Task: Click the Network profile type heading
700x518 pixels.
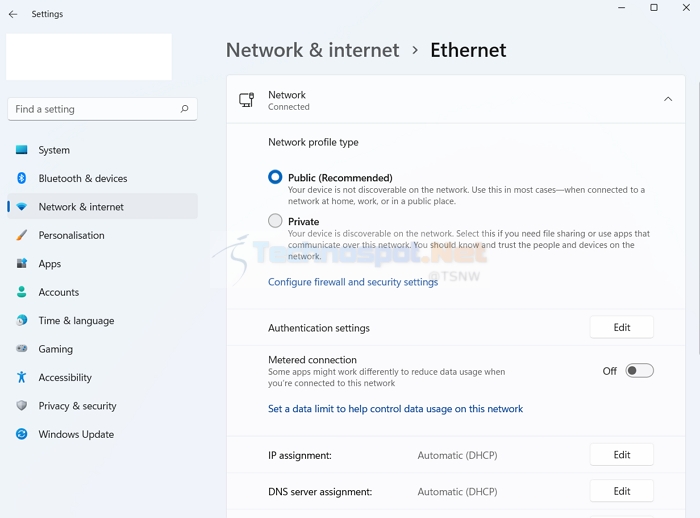Action: point(313,142)
